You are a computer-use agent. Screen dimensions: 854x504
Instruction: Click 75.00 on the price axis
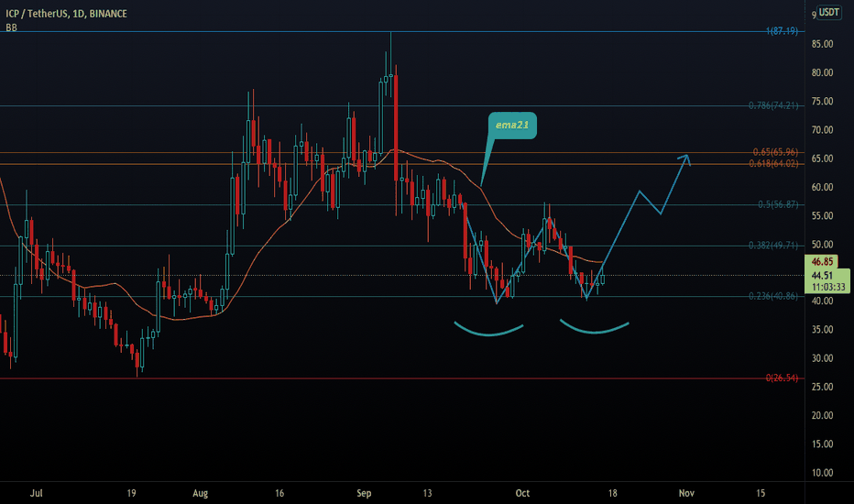tap(822, 102)
